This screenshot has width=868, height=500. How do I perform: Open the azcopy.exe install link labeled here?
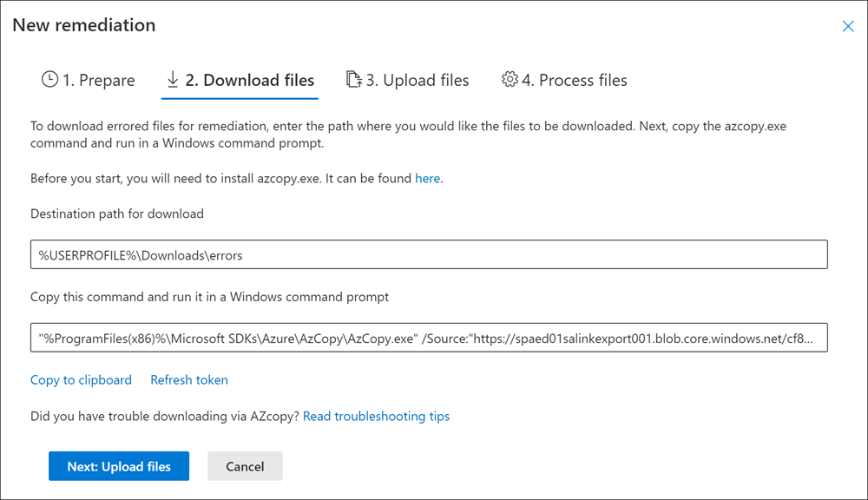(427, 178)
